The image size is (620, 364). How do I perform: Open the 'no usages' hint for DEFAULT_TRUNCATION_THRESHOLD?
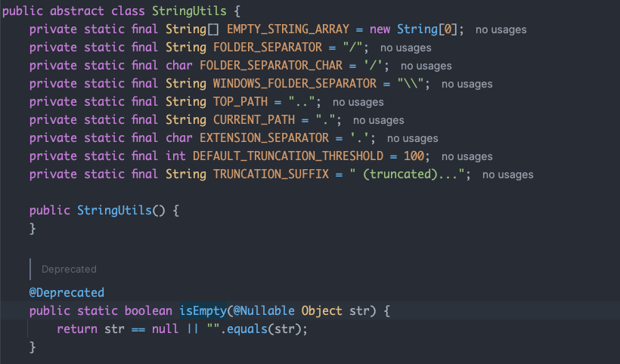(467, 157)
